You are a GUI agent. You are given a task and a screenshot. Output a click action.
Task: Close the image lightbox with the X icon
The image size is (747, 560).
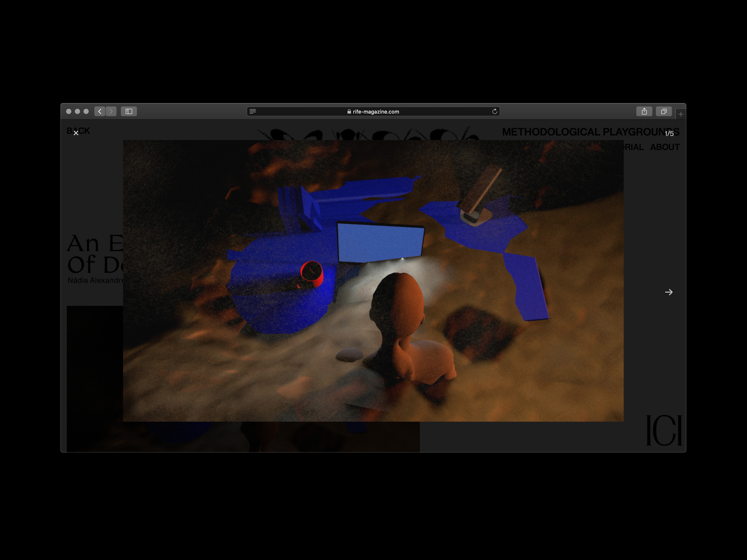76,133
